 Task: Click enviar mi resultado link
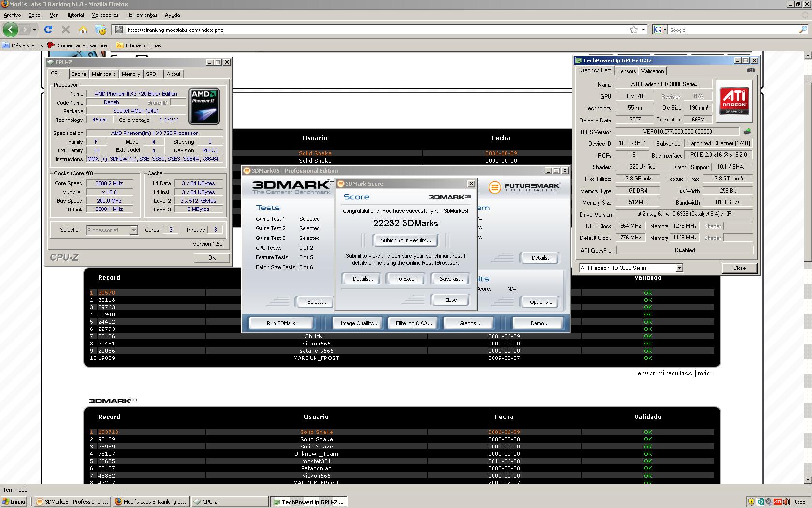point(665,373)
